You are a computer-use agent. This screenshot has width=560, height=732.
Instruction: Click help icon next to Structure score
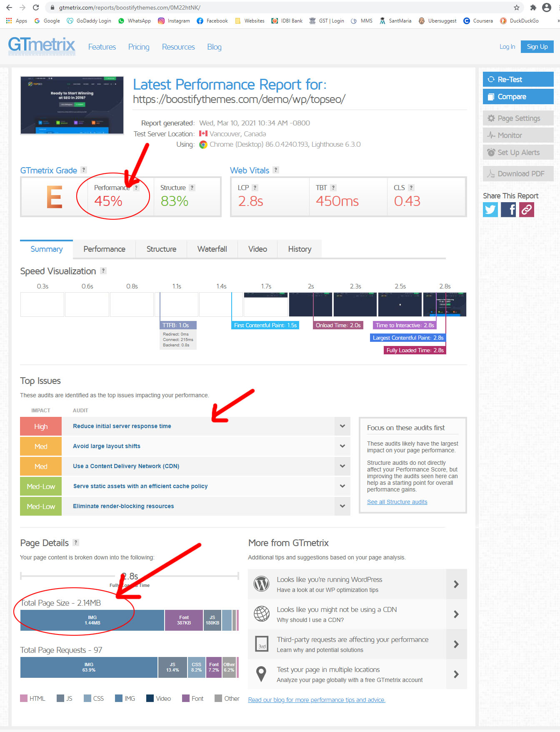192,188
